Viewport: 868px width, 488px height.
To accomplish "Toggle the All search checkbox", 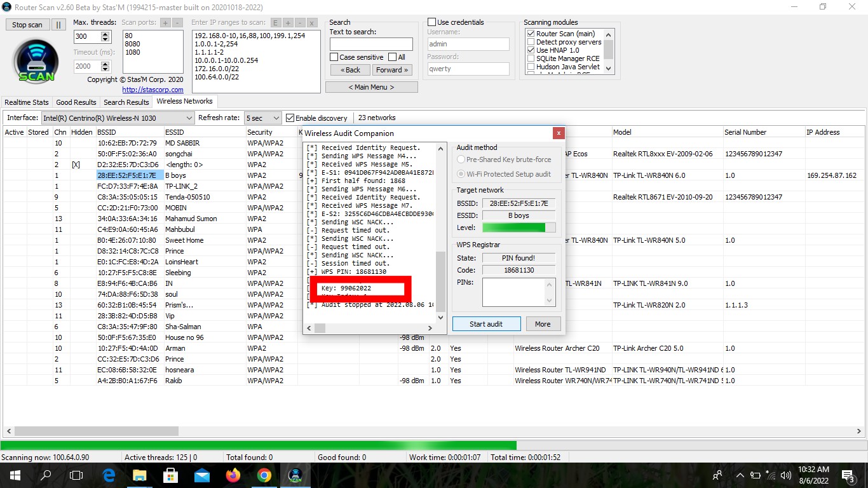I will click(x=392, y=57).
